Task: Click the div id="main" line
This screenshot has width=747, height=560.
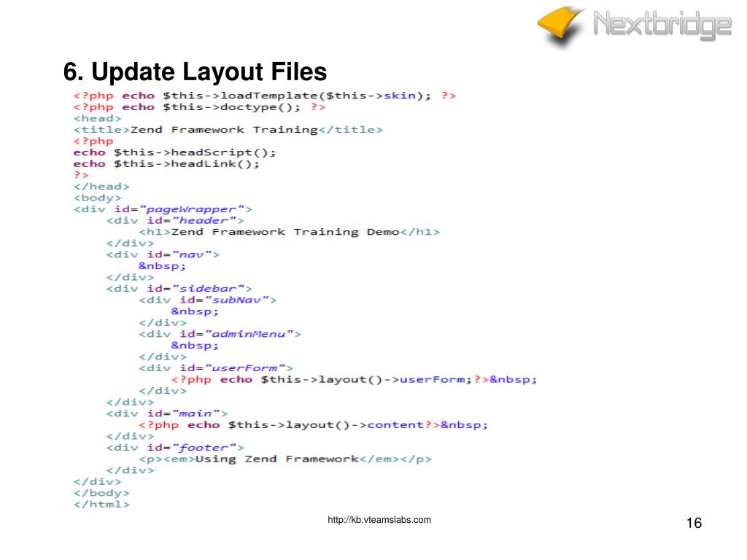Action: click(x=167, y=413)
